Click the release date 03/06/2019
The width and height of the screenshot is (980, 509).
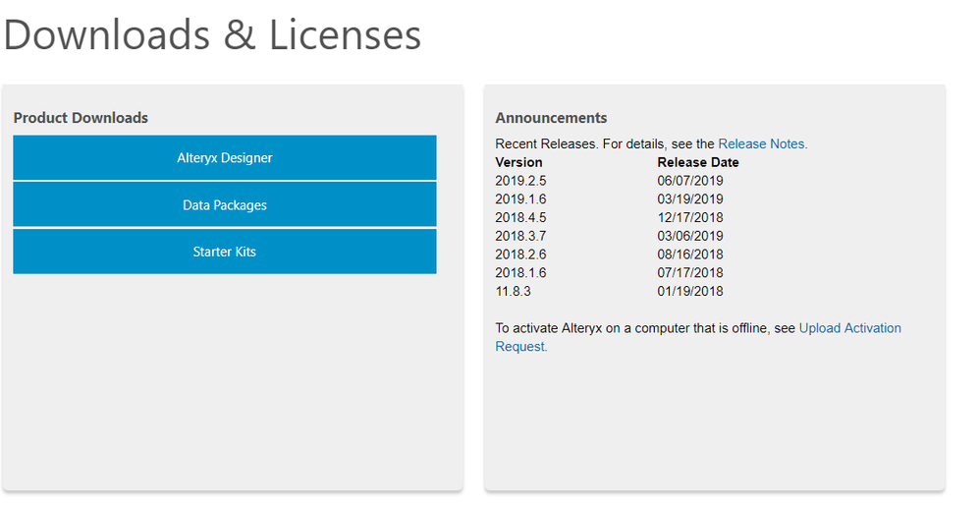[690, 236]
